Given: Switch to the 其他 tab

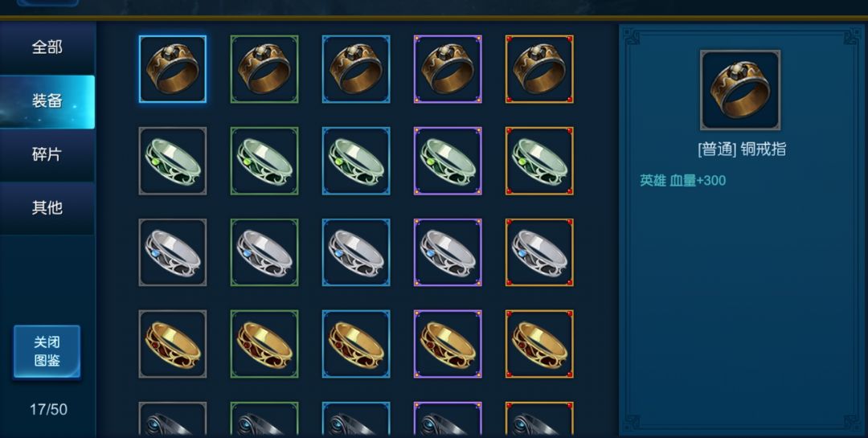Looking at the screenshot, I should click(x=47, y=207).
